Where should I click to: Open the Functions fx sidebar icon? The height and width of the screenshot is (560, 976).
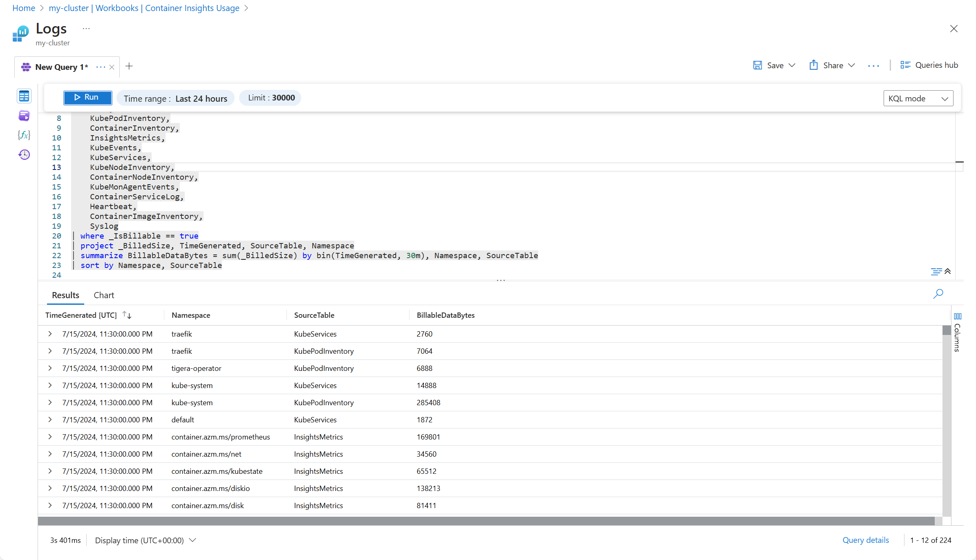(x=24, y=135)
